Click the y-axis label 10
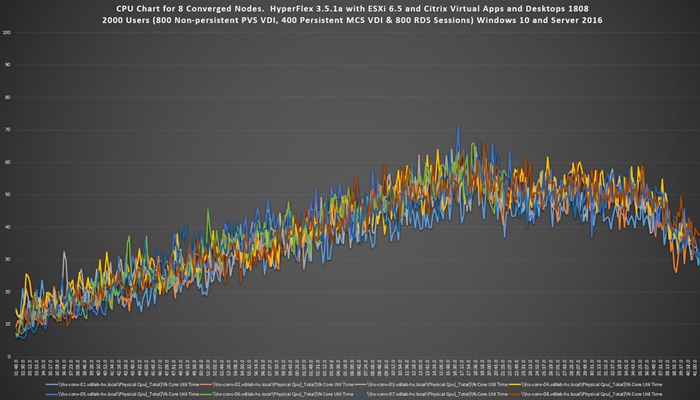The width and height of the screenshot is (700, 400). (x=8, y=324)
